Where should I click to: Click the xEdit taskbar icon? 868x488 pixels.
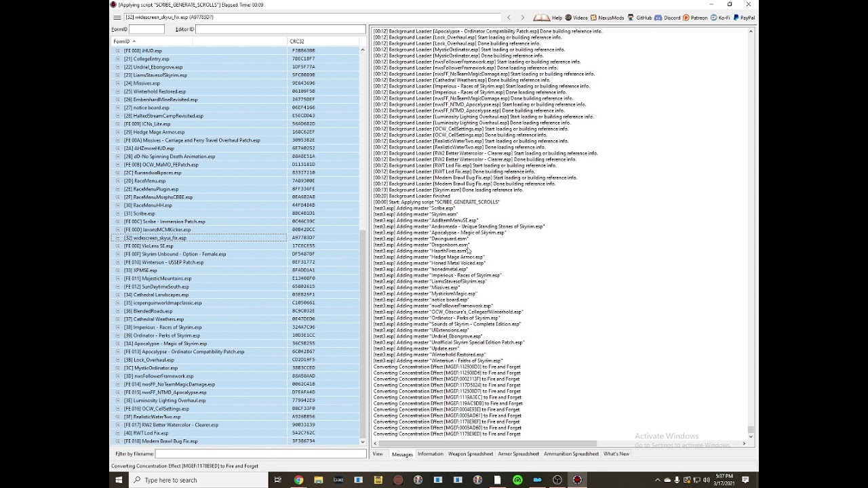click(x=577, y=480)
